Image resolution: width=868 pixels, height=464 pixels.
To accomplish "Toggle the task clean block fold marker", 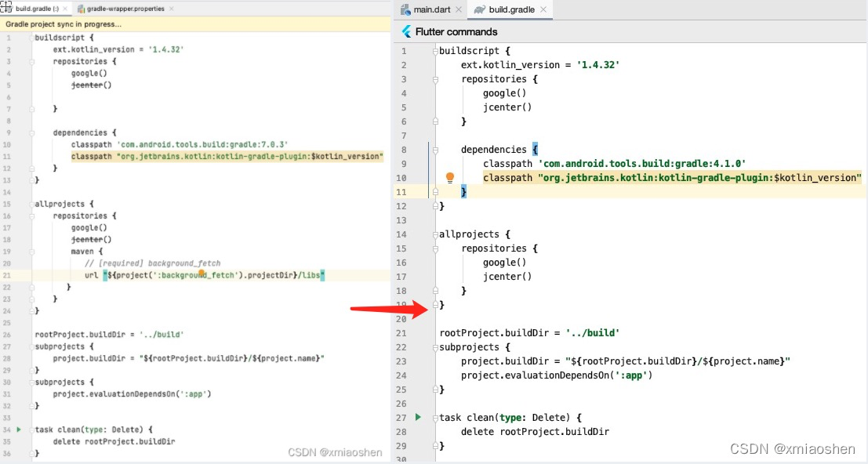I will tap(435, 418).
